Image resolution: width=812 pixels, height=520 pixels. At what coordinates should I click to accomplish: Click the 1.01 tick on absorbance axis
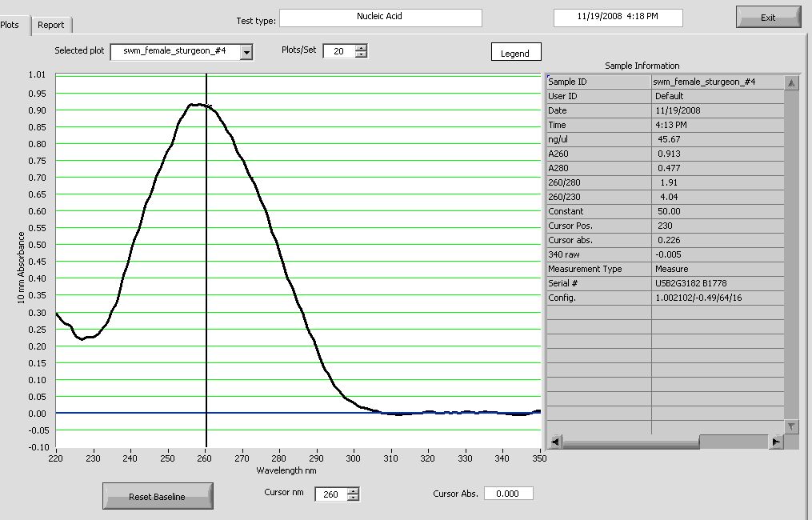pos(37,74)
